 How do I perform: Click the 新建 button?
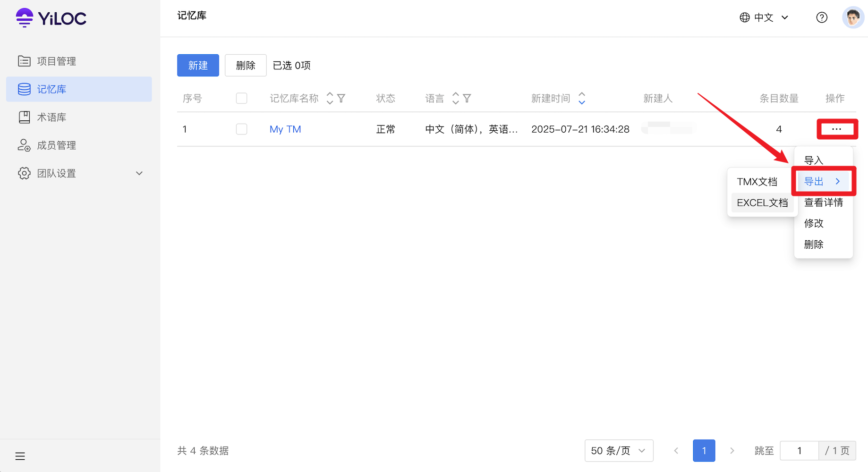point(198,65)
